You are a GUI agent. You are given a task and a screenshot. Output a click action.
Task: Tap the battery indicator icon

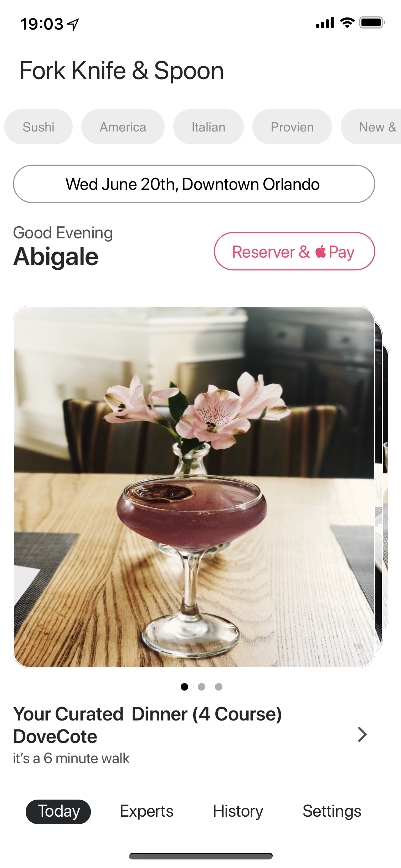372,22
